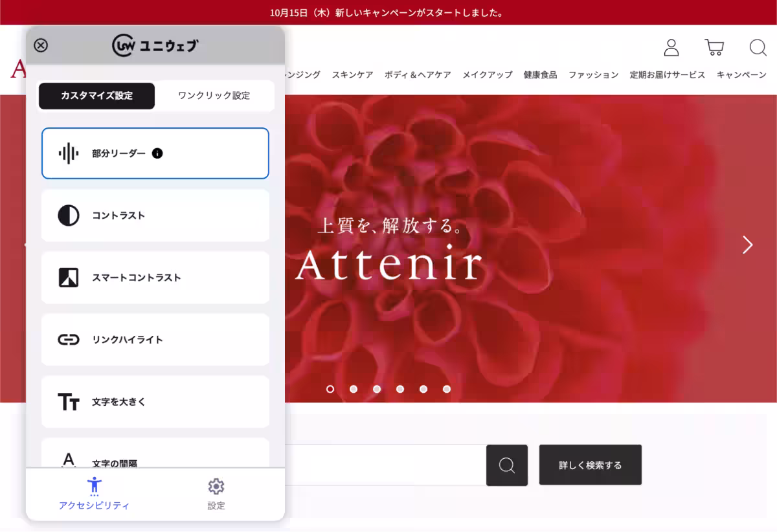
Task: Open the 定期お届けサービス menu
Action: pos(667,75)
